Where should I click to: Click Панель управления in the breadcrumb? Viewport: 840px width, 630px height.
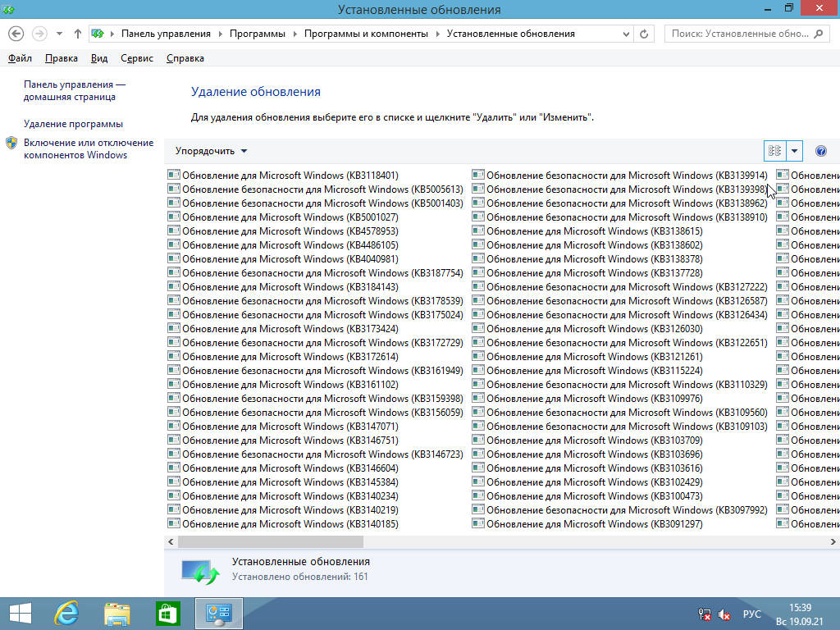point(166,34)
